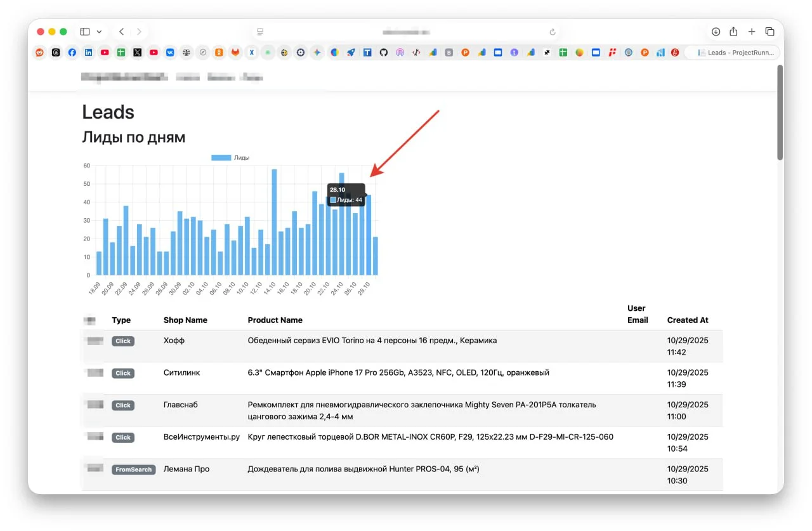This screenshot has width=812, height=531.
Task: Select the Leads - ProjectRunn tab
Action: [733, 53]
